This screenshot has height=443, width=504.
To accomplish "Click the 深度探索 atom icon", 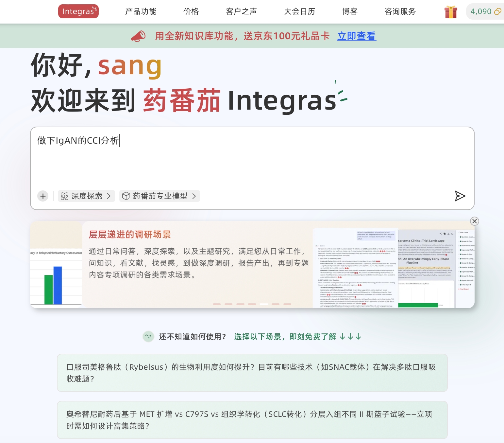I will tap(65, 196).
